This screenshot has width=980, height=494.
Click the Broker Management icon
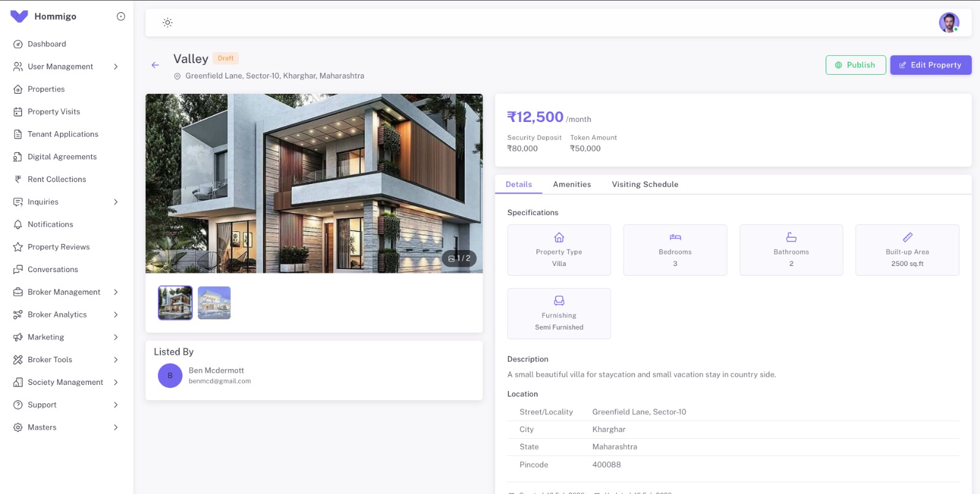pos(18,292)
